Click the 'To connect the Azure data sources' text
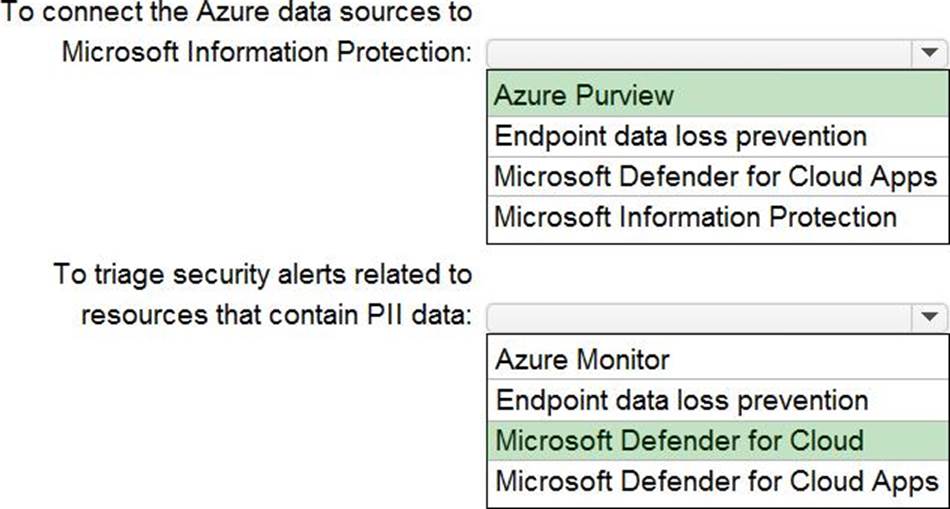Viewport: 950px width, 509px height. pos(238,12)
